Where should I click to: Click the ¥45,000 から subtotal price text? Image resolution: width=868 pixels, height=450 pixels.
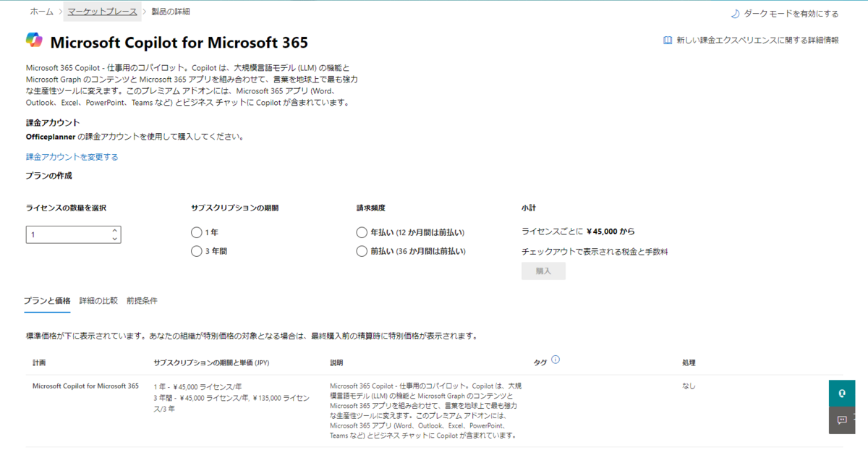pyautogui.click(x=611, y=232)
